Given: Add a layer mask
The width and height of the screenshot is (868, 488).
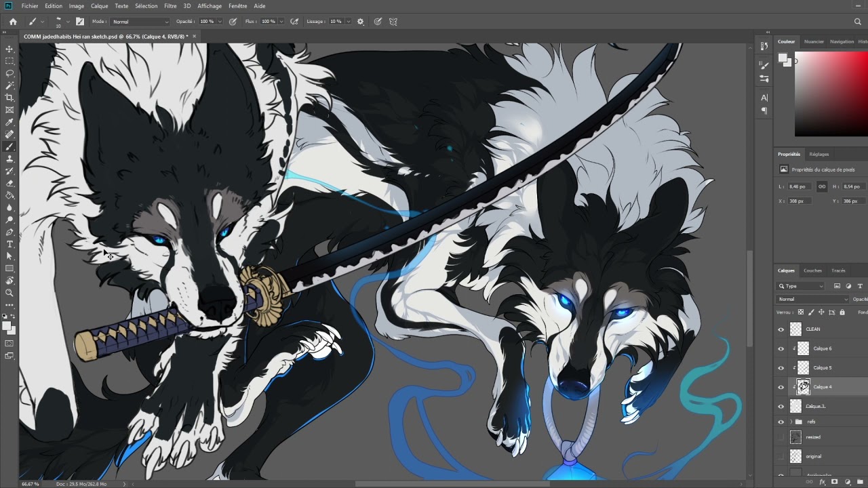Looking at the screenshot, I should coord(835,482).
